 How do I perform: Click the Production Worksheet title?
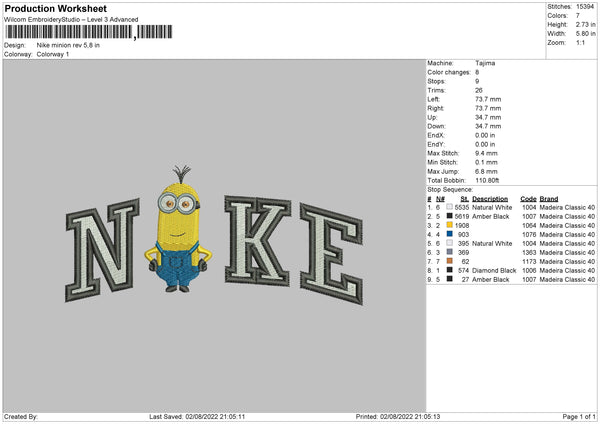click(56, 9)
